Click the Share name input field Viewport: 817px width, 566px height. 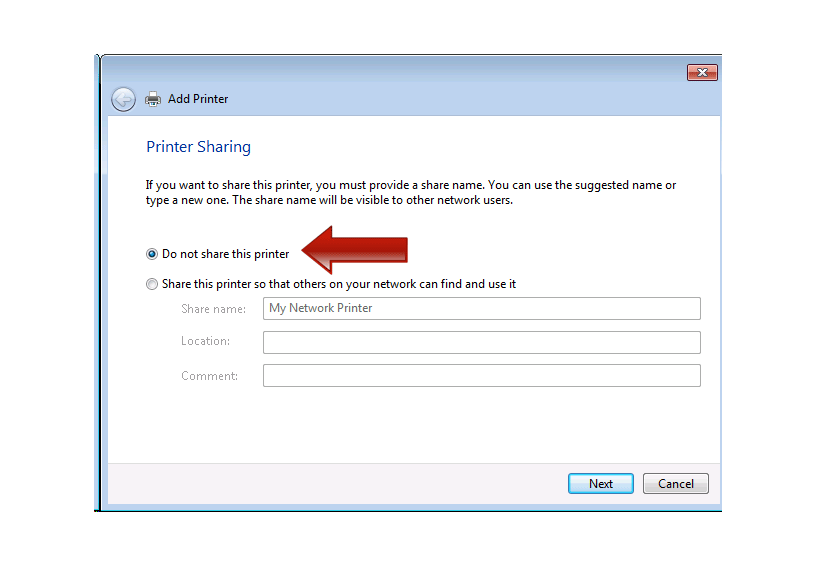(481, 308)
